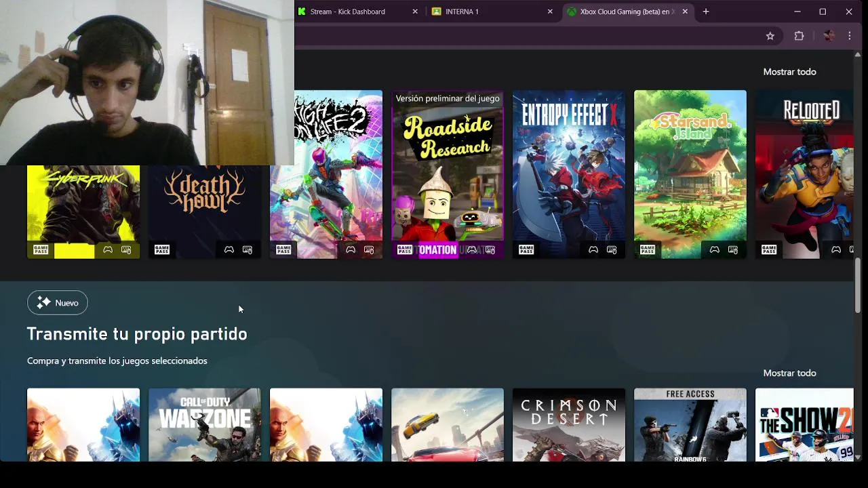Open the Death Howl game card

tap(205, 212)
